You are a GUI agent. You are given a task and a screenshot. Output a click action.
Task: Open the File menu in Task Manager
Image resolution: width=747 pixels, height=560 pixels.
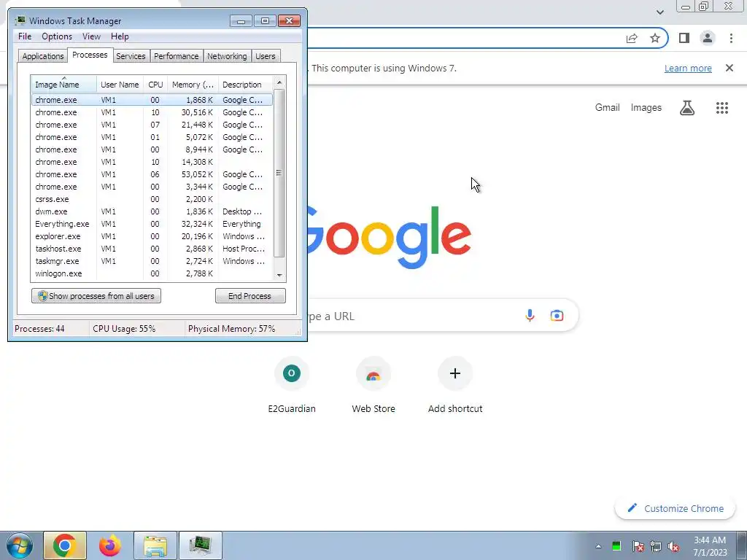pos(25,36)
